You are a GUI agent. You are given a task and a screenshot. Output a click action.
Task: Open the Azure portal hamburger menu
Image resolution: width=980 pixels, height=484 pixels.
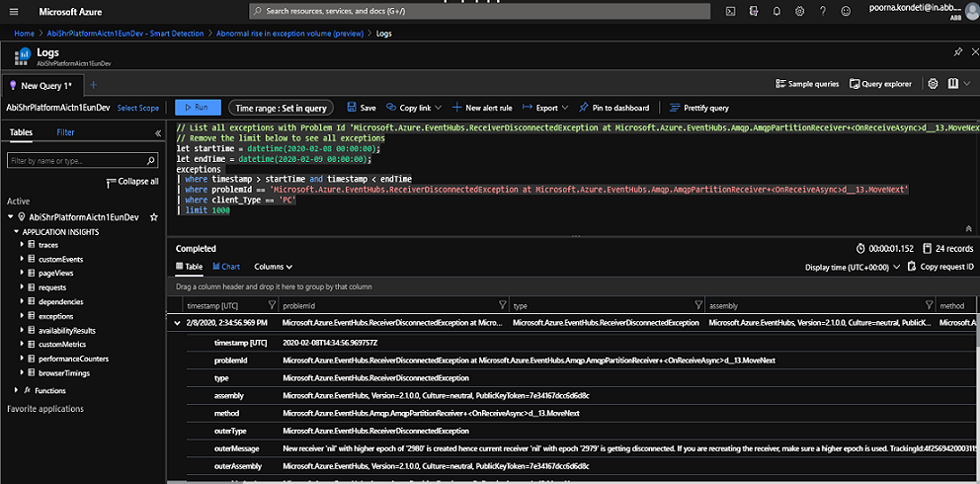14,11
